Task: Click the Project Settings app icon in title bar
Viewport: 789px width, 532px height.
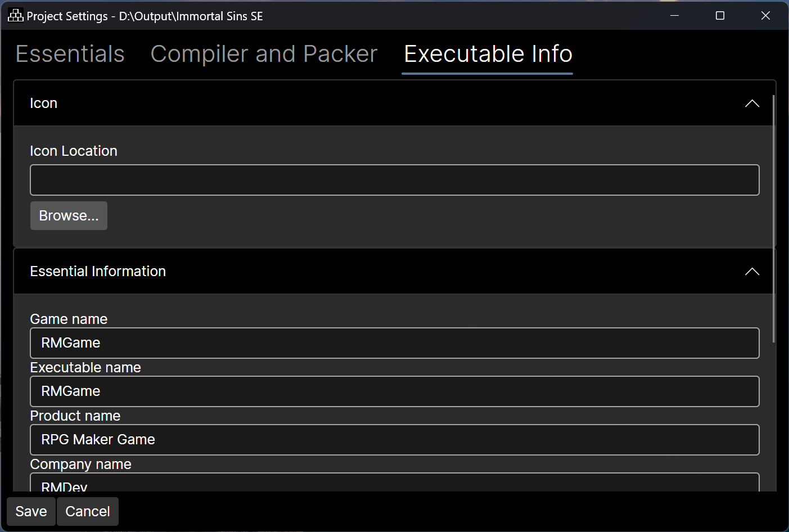Action: [15, 16]
